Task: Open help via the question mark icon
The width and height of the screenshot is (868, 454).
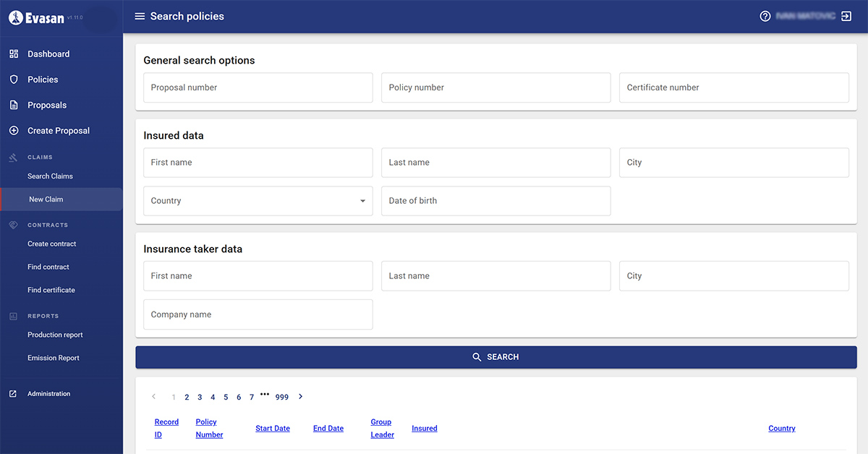Action: click(x=765, y=15)
